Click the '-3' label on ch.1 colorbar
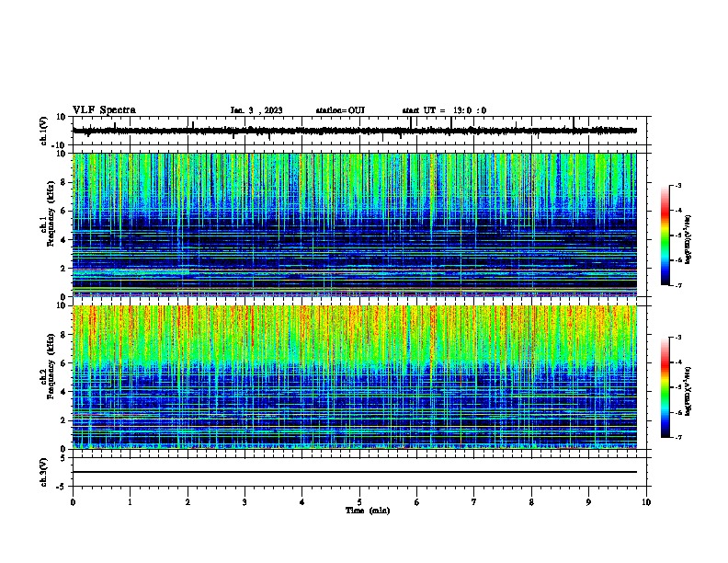 (677, 186)
